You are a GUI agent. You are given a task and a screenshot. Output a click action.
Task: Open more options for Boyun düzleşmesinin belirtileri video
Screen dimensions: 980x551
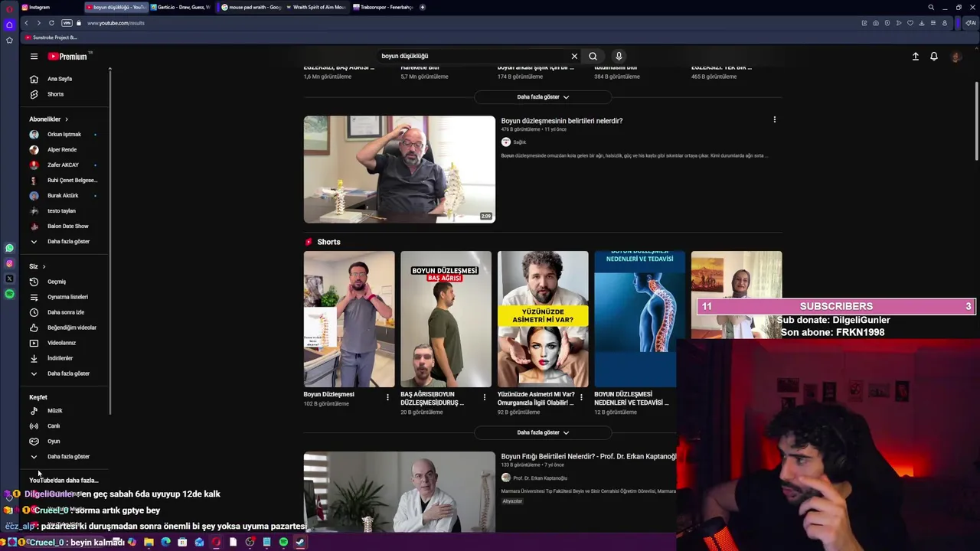tap(774, 119)
